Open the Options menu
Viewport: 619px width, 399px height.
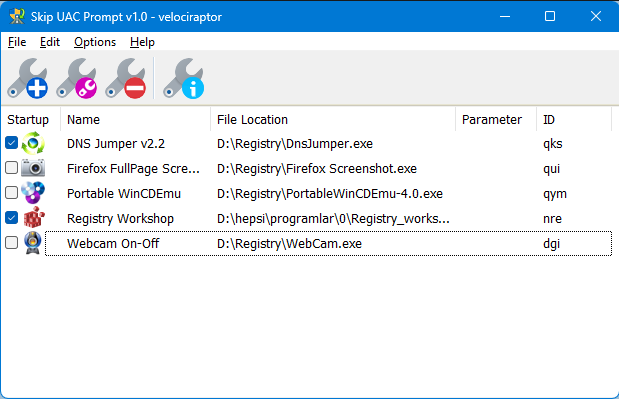click(95, 42)
